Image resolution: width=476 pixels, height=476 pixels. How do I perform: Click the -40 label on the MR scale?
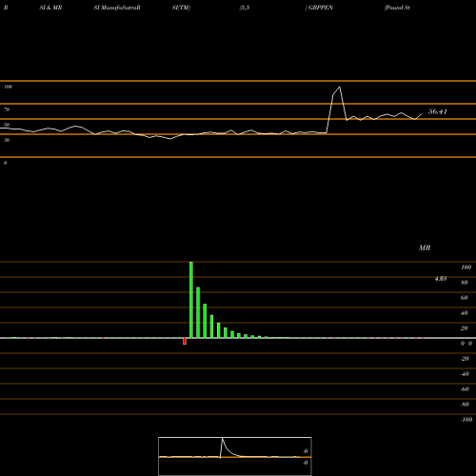coord(465,374)
